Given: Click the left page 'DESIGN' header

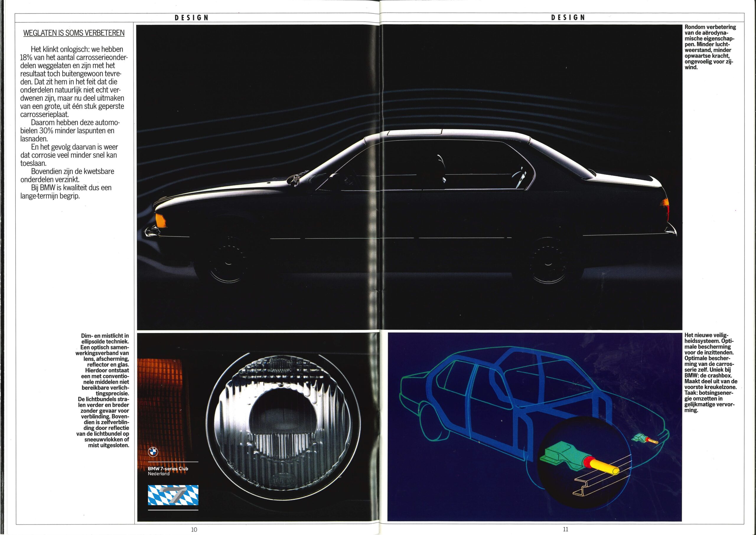Looking at the screenshot, I should (192, 18).
